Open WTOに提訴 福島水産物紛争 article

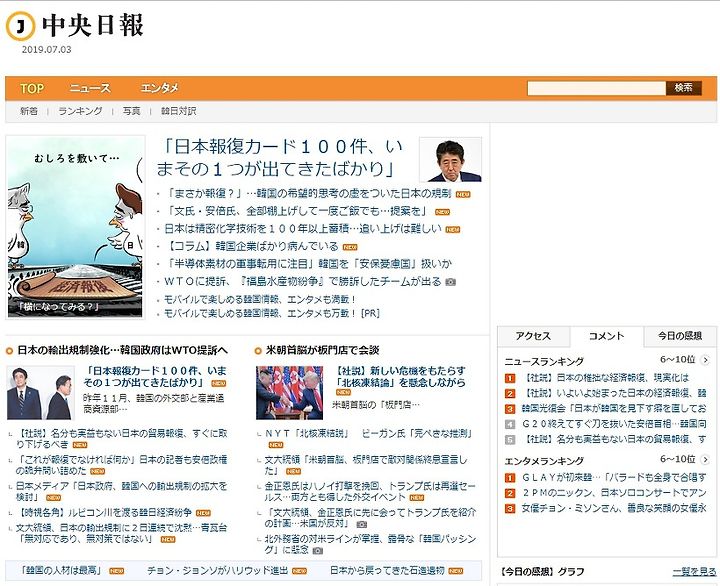click(x=303, y=282)
